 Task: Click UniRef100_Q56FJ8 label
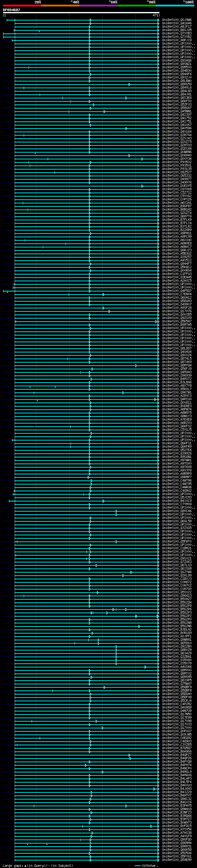(x=177, y=369)
